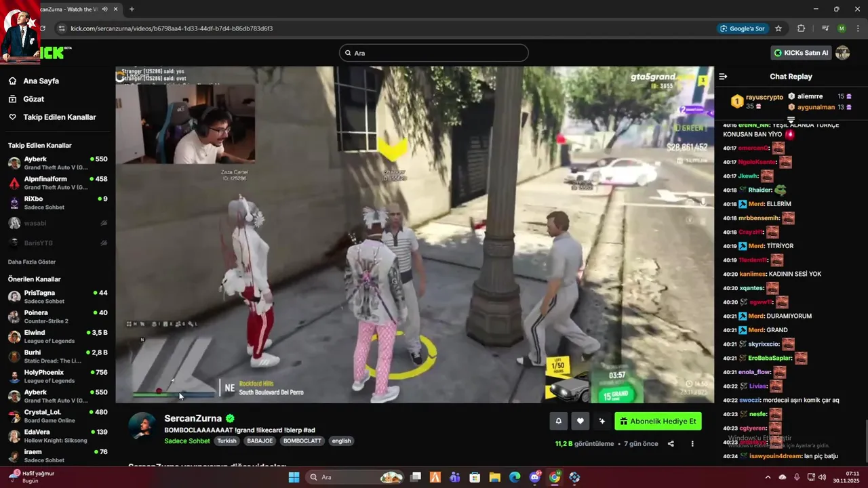Open a new browser tab

(x=132, y=9)
